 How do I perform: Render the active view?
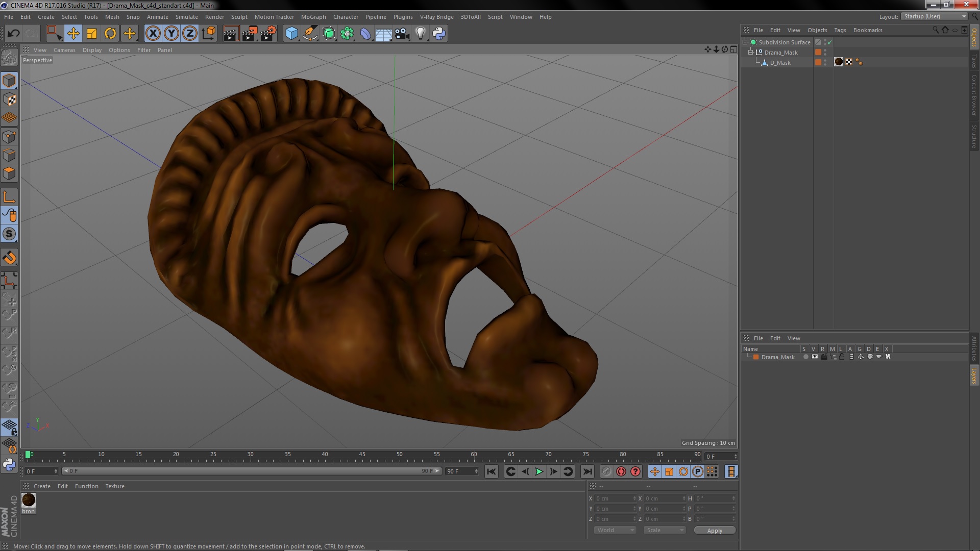231,34
